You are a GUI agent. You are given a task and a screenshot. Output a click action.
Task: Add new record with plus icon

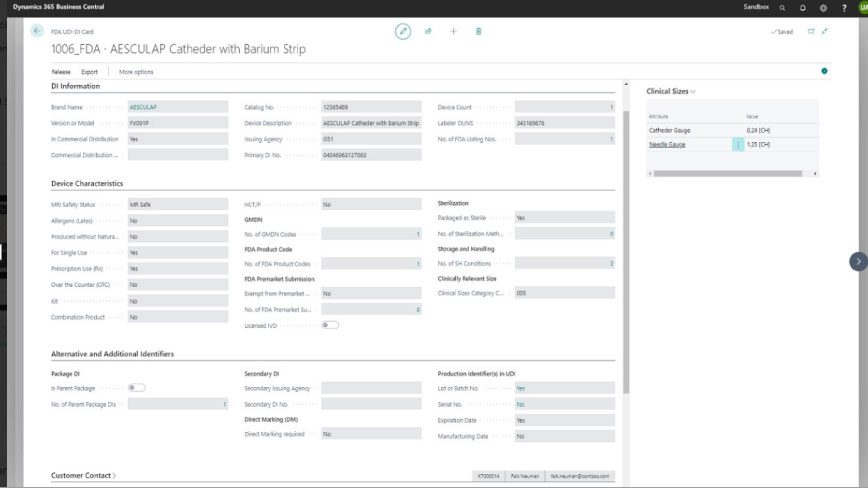(453, 32)
